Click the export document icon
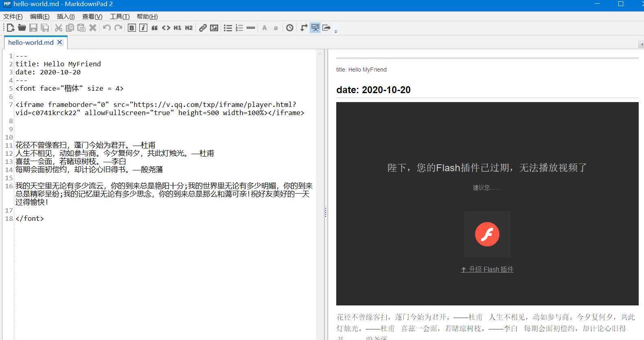Screen dimensions: 644x340 [326, 28]
